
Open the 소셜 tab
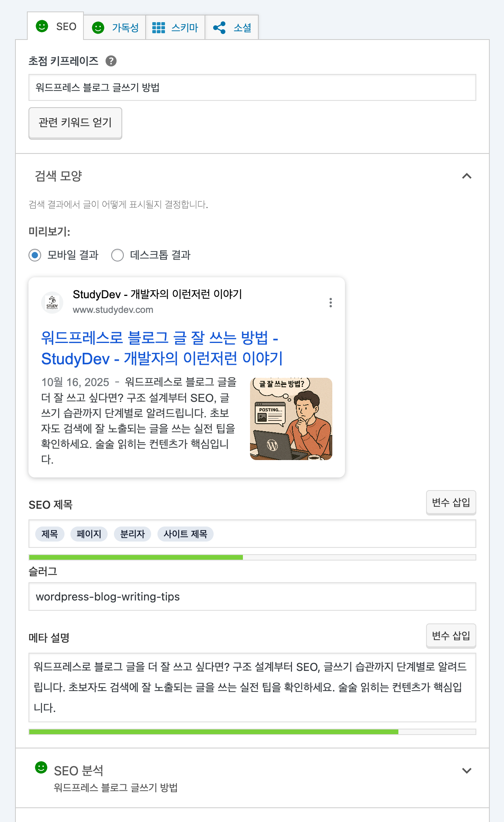[x=242, y=28]
